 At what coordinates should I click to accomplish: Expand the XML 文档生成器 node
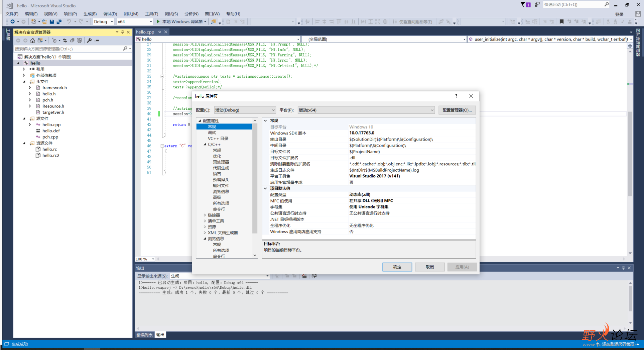[x=205, y=233]
